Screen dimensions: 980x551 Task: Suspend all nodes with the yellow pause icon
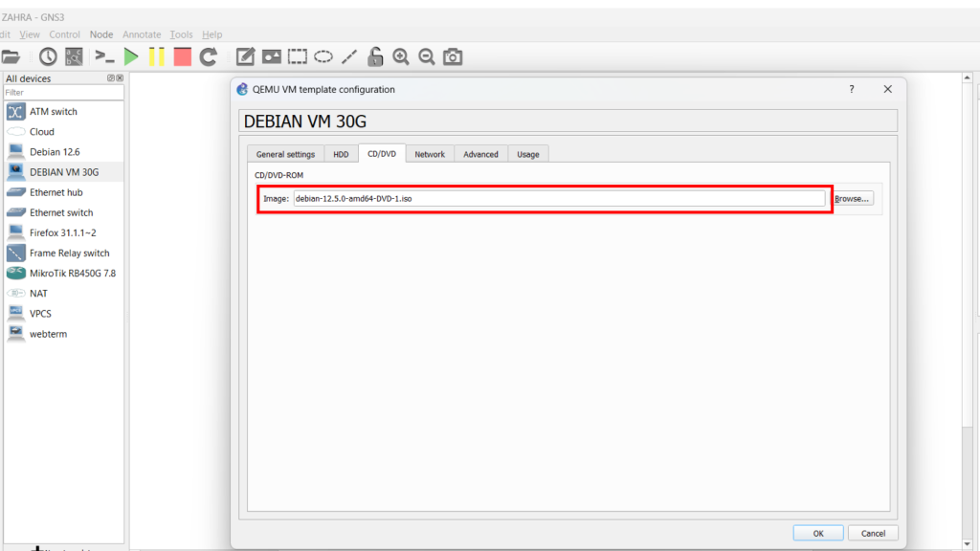pyautogui.click(x=157, y=57)
